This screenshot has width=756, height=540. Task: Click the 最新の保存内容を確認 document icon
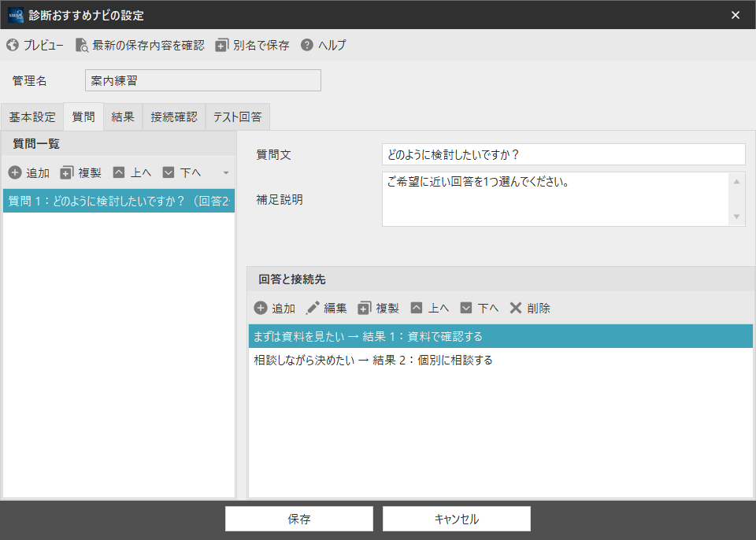click(x=81, y=46)
